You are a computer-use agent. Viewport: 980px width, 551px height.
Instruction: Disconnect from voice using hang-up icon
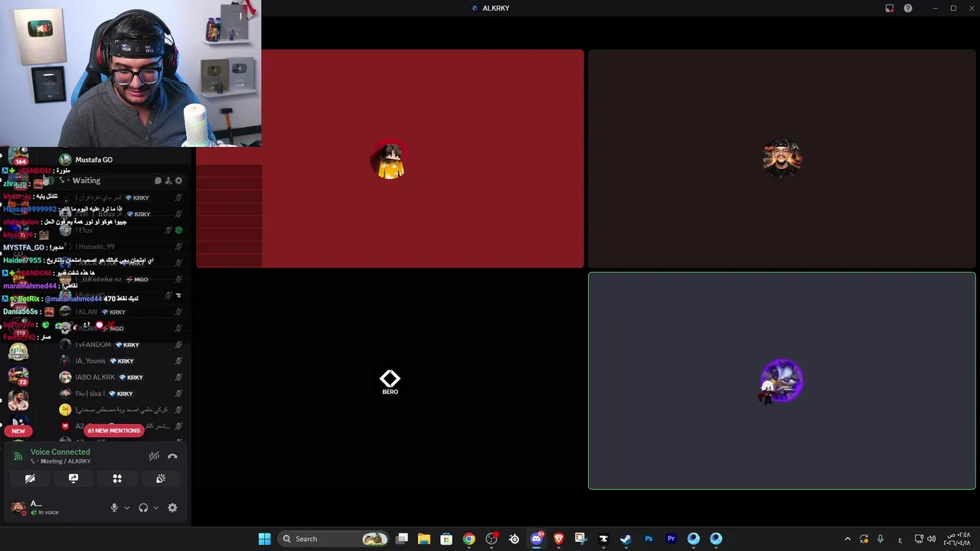point(172,456)
